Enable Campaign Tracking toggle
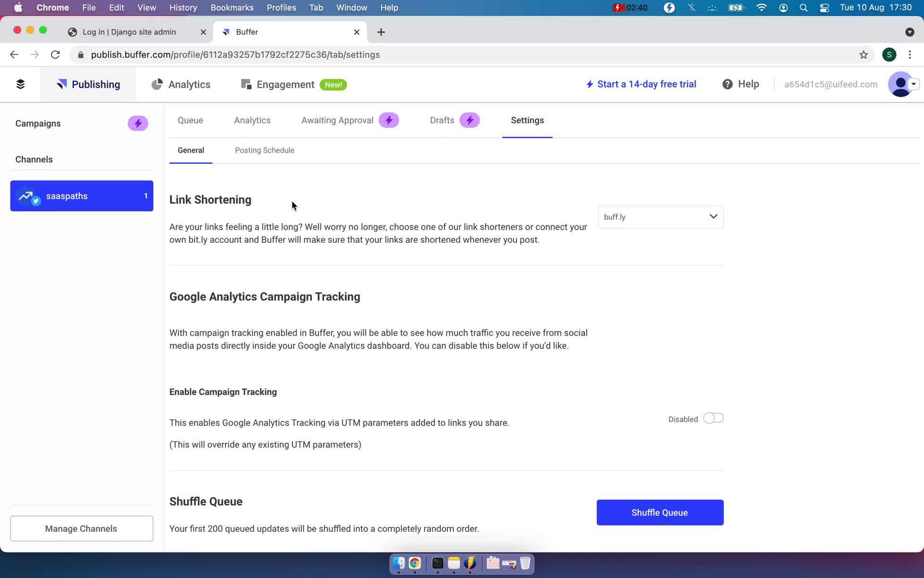Viewport: 924px width, 578px height. click(x=713, y=419)
